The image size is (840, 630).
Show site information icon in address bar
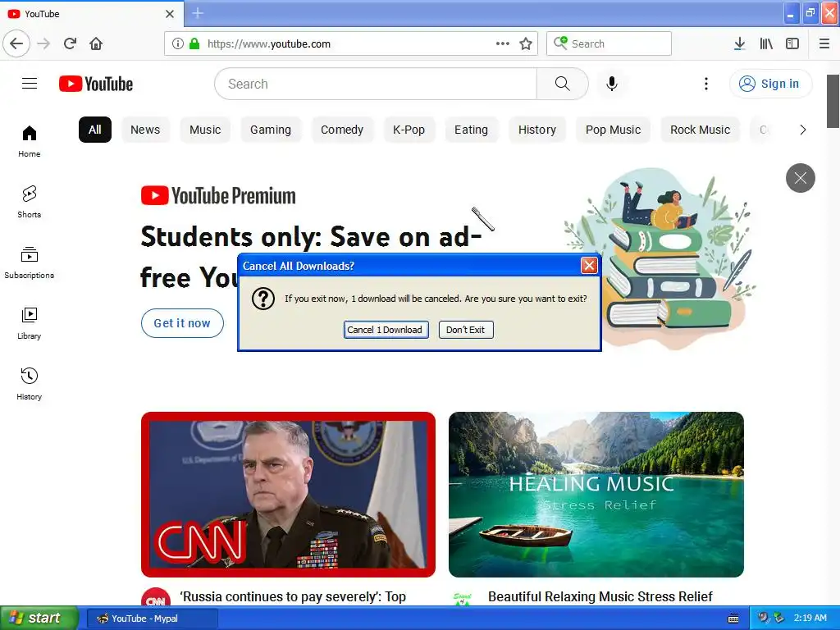coord(177,43)
